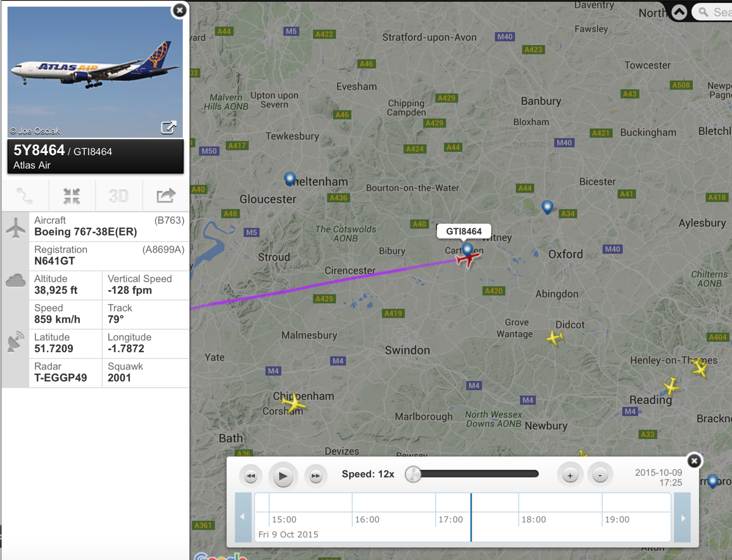Collapse the top bar with chevron icon
The image size is (732, 560).
click(x=679, y=12)
